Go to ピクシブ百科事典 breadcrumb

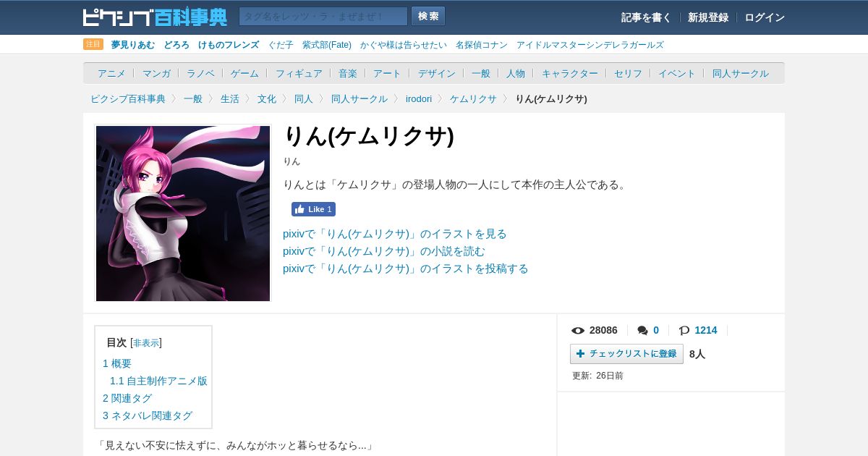tap(128, 98)
